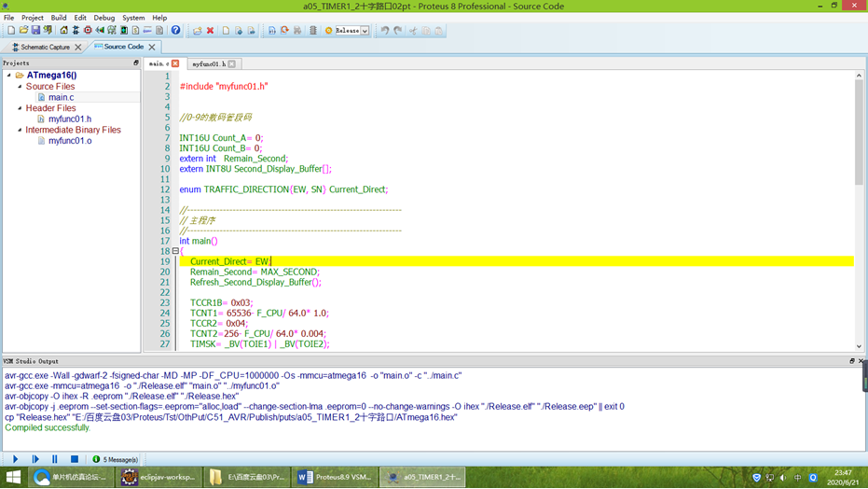
Task: Click the Undo arrow icon
Action: point(385,31)
